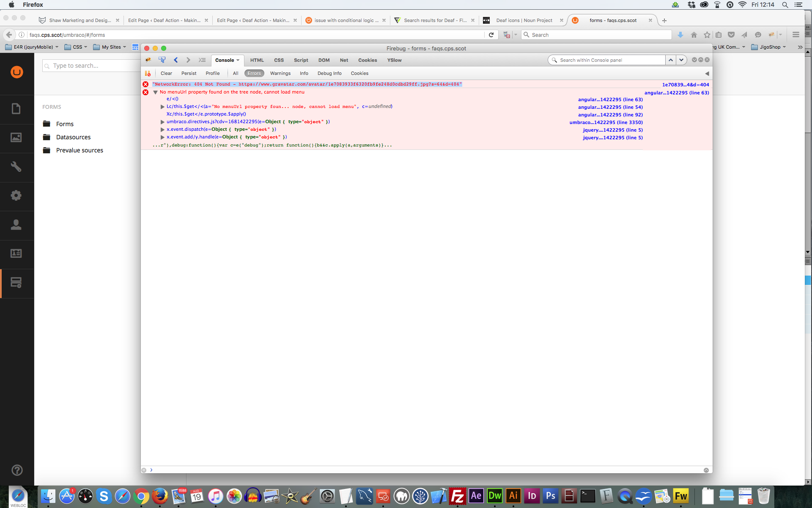Expand the umbraco.directives.js stack frame
Viewport: 812px width, 508px height.
pyautogui.click(x=162, y=122)
